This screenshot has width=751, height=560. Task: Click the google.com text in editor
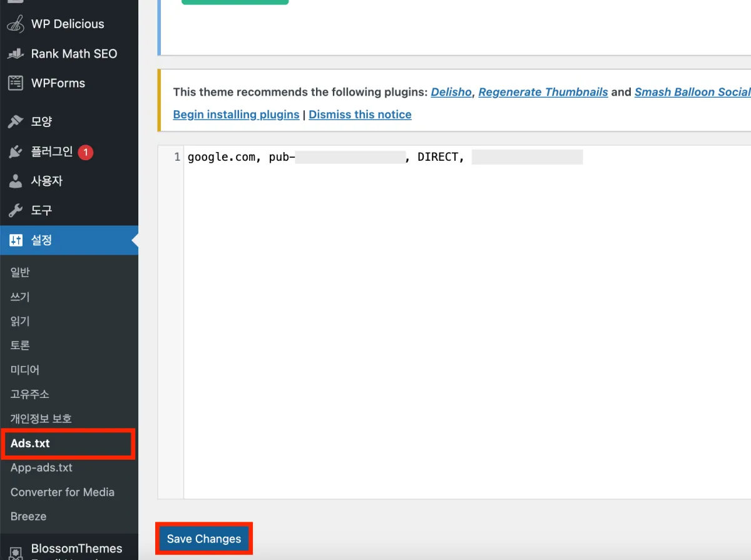(222, 157)
